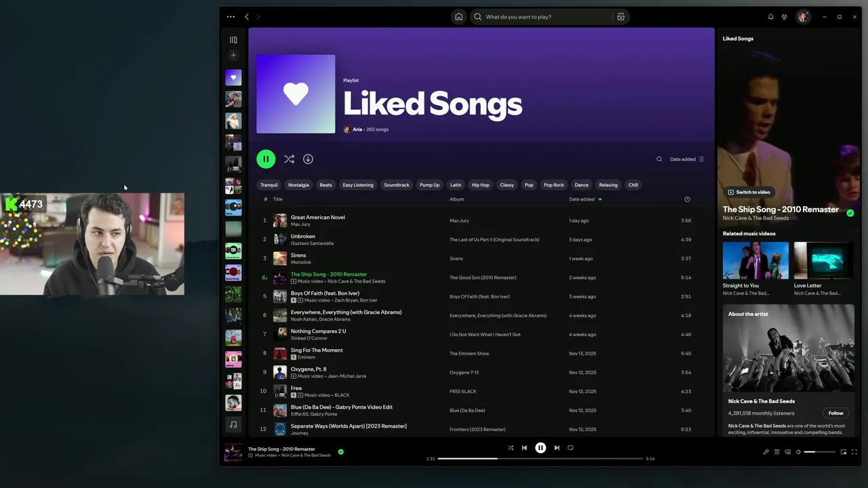Mute with the speaker icon
868x488 pixels.
798,452
